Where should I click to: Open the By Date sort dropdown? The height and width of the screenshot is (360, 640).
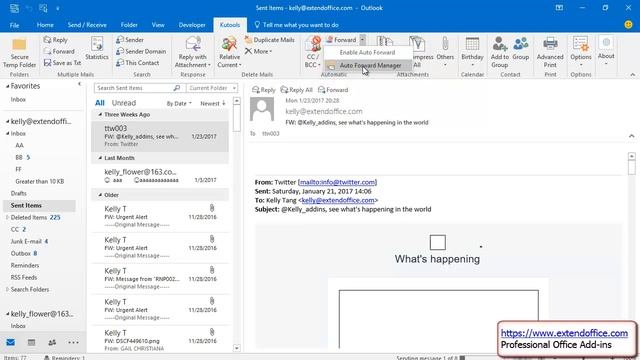(179, 104)
